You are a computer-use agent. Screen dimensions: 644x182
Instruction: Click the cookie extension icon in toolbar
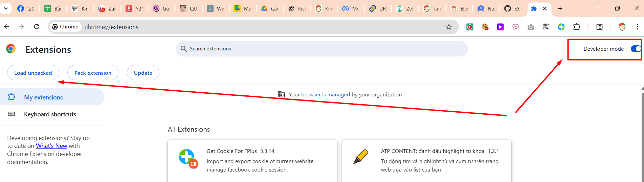(485, 27)
